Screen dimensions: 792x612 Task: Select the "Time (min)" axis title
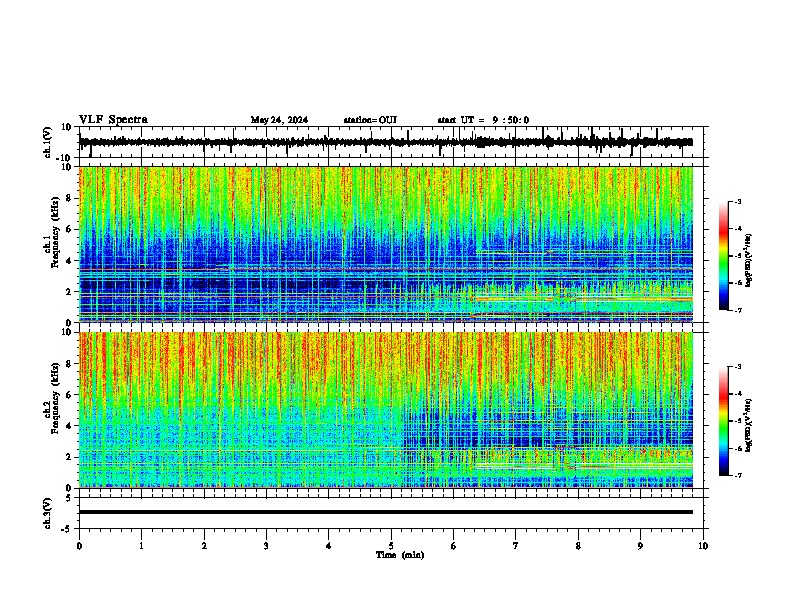click(x=400, y=555)
